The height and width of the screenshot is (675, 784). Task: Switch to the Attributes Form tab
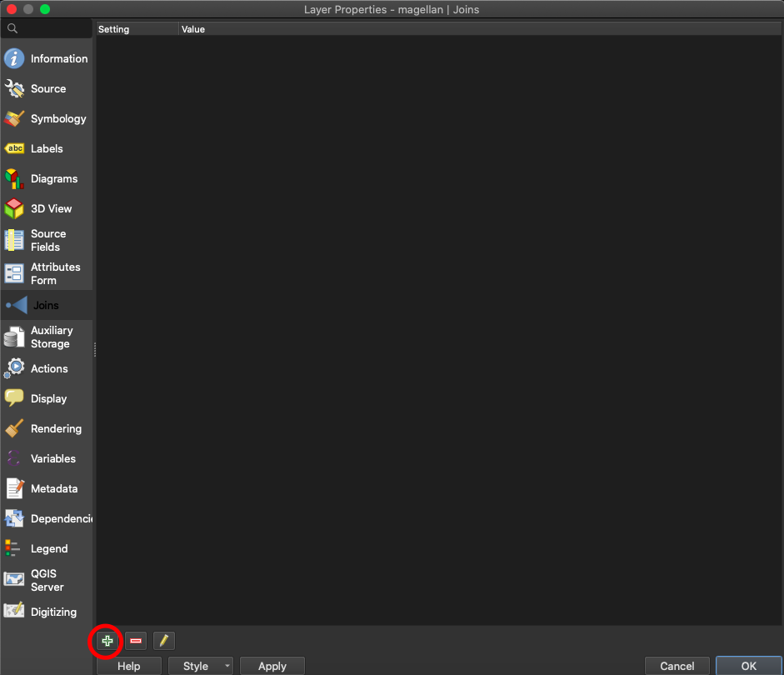click(47, 274)
